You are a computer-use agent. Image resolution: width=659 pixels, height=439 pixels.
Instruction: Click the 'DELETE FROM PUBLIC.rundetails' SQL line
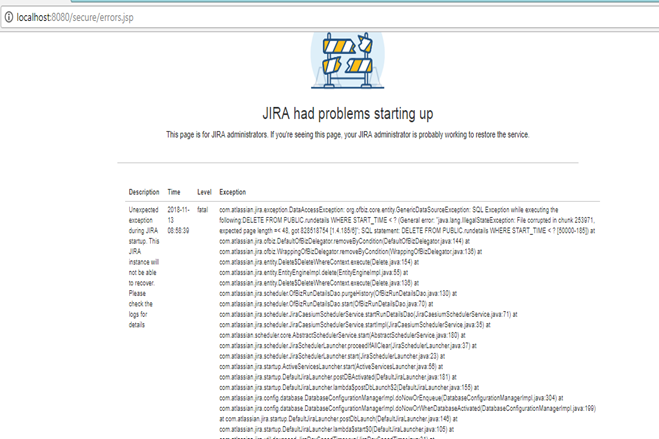point(407,220)
